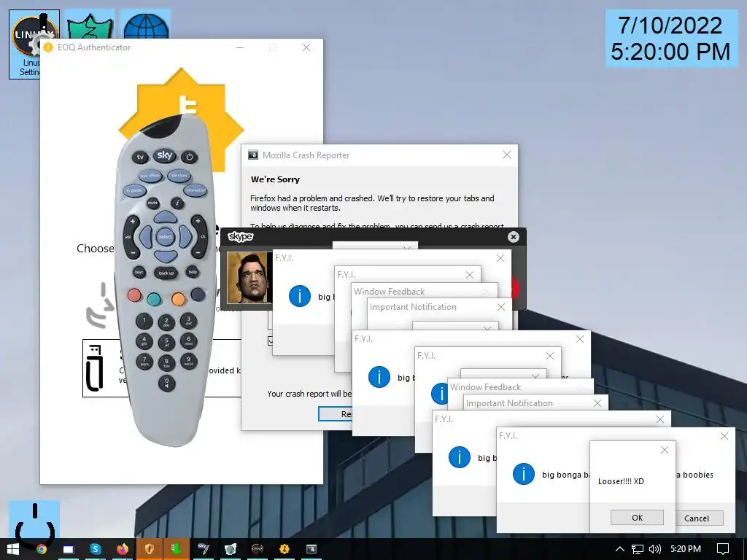
Task: Mute using the remote's mute button
Action: [152, 203]
